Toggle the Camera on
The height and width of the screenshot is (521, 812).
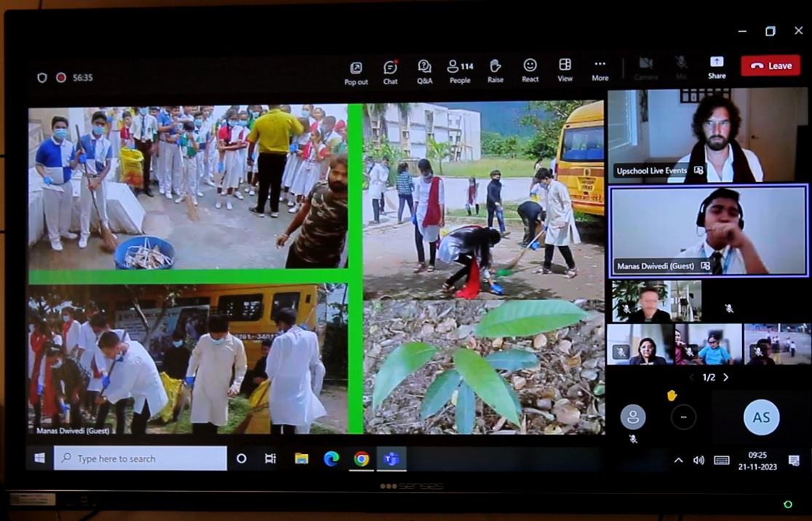[x=645, y=68]
